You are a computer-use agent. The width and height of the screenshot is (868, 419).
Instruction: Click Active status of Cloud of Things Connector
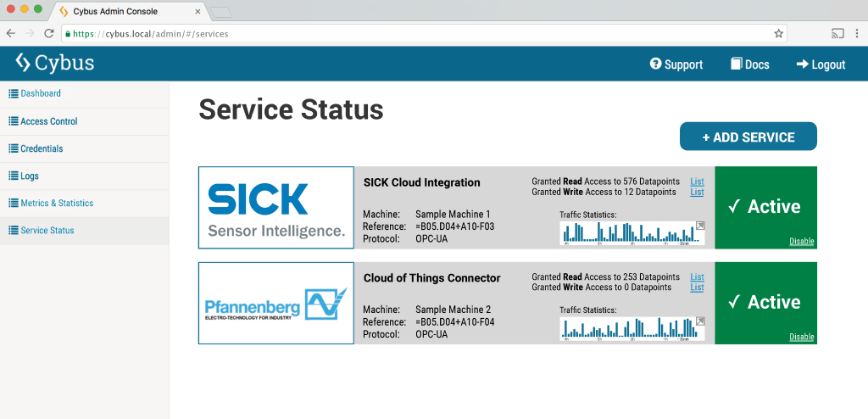point(764,302)
